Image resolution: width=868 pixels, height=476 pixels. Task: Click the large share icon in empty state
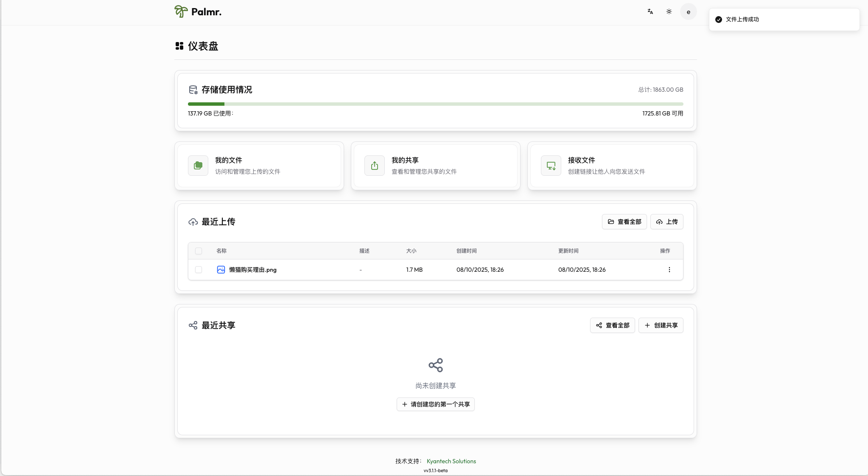point(436,365)
